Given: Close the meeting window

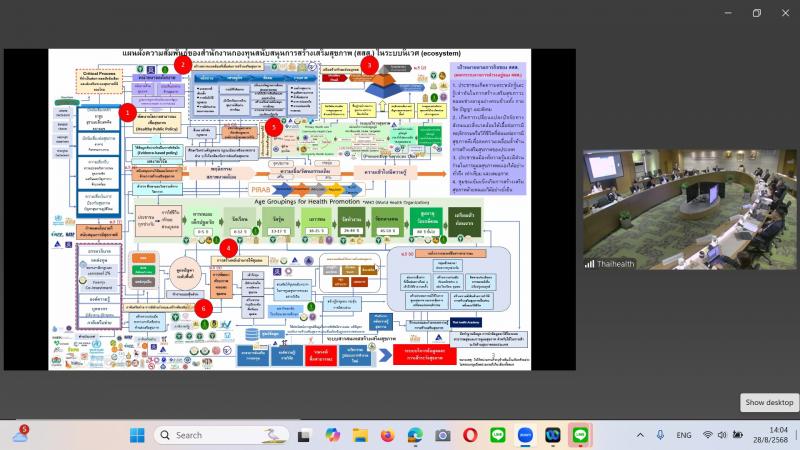Looking at the screenshot, I should click(x=786, y=13).
